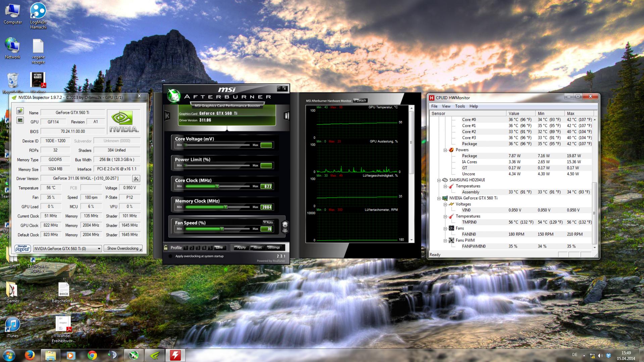
Task: Open the NVIDIA Inspector taskbar button
Action: (154, 355)
